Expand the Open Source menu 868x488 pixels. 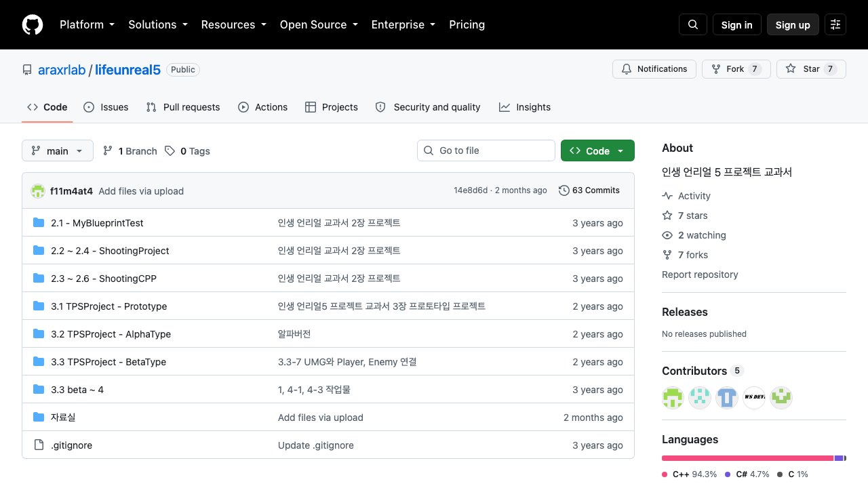coord(319,24)
